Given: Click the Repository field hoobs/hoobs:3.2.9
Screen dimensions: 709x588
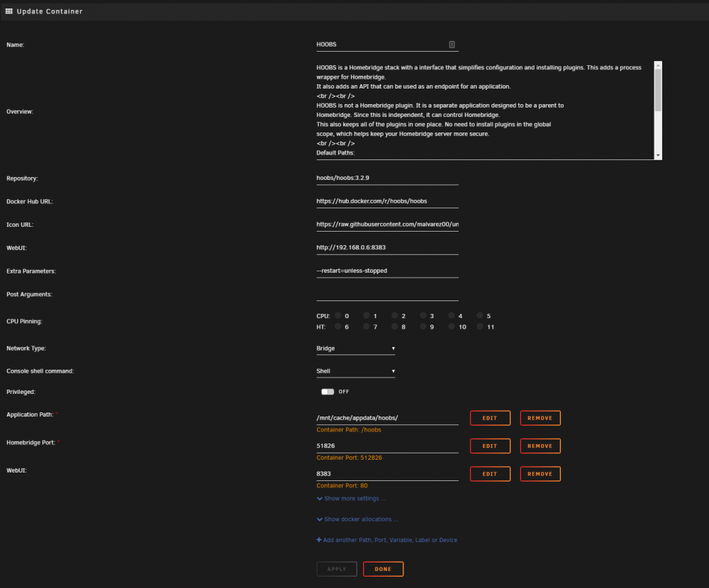Looking at the screenshot, I should [388, 178].
